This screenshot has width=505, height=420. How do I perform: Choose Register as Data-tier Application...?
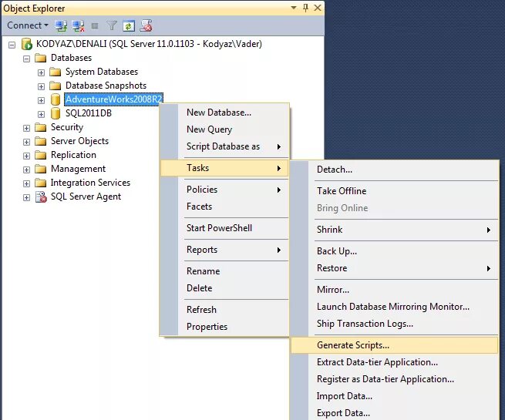pyautogui.click(x=395, y=379)
